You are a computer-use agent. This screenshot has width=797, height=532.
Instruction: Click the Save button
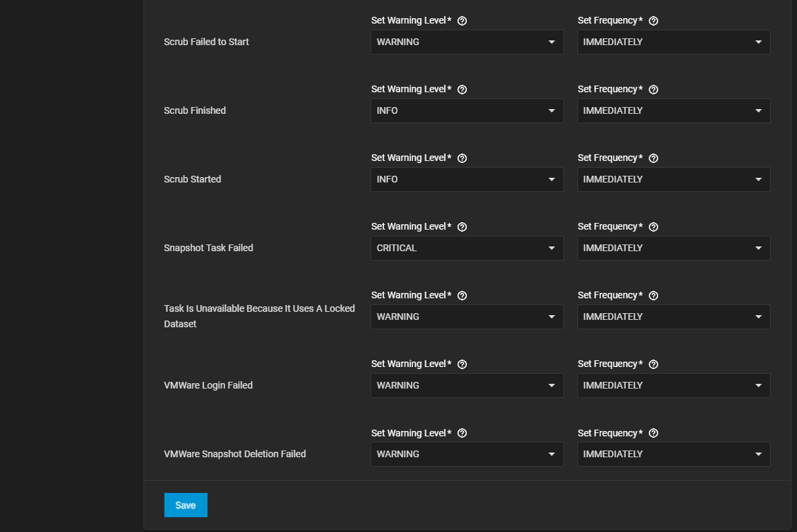tap(185, 505)
